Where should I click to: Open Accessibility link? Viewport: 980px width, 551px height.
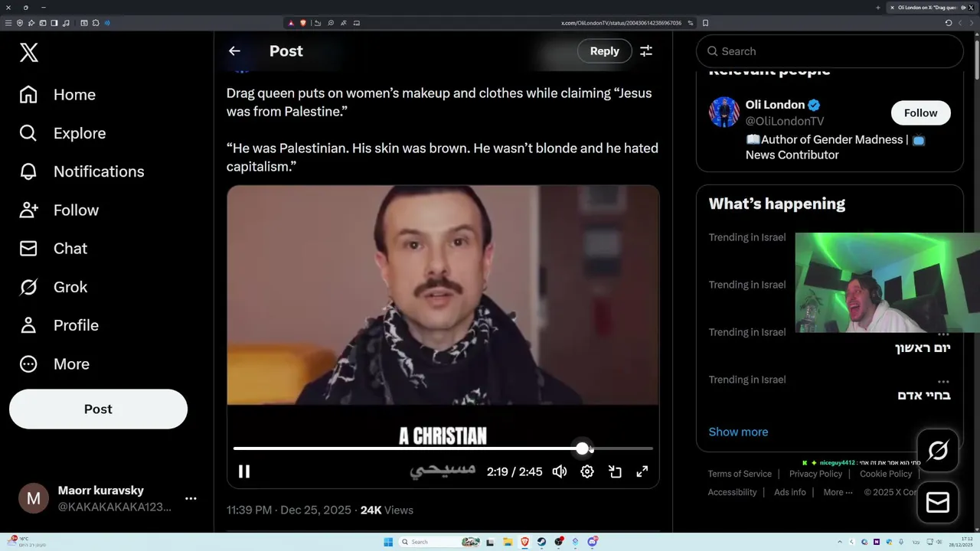732,492
